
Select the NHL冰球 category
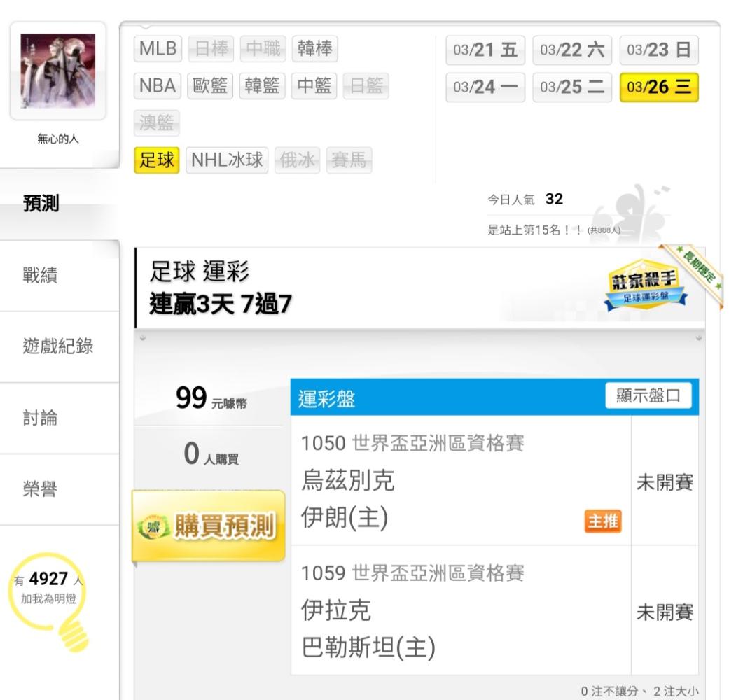pyautogui.click(x=227, y=160)
